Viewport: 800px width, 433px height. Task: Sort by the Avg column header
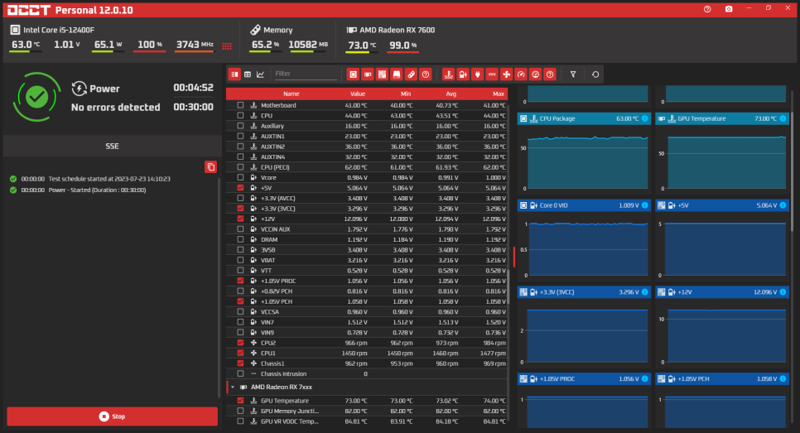(x=451, y=94)
